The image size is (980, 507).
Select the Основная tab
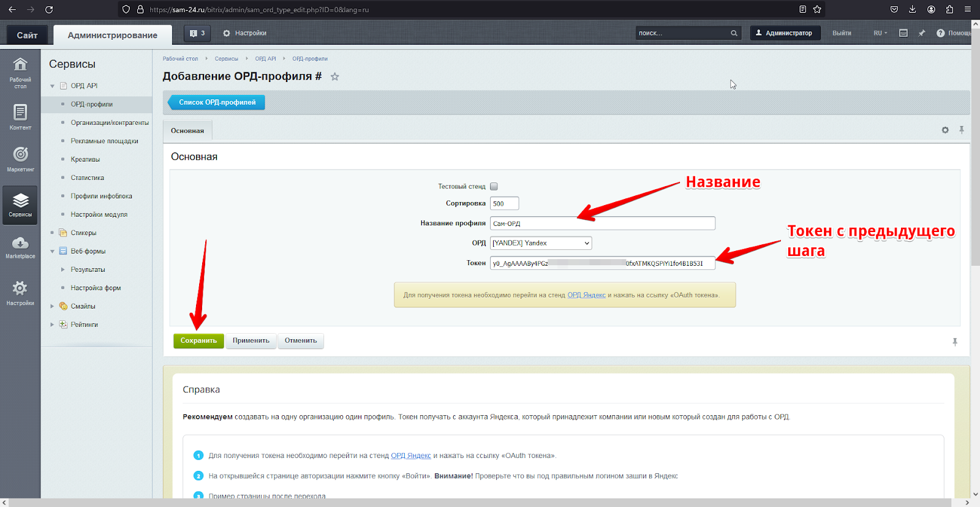[187, 130]
